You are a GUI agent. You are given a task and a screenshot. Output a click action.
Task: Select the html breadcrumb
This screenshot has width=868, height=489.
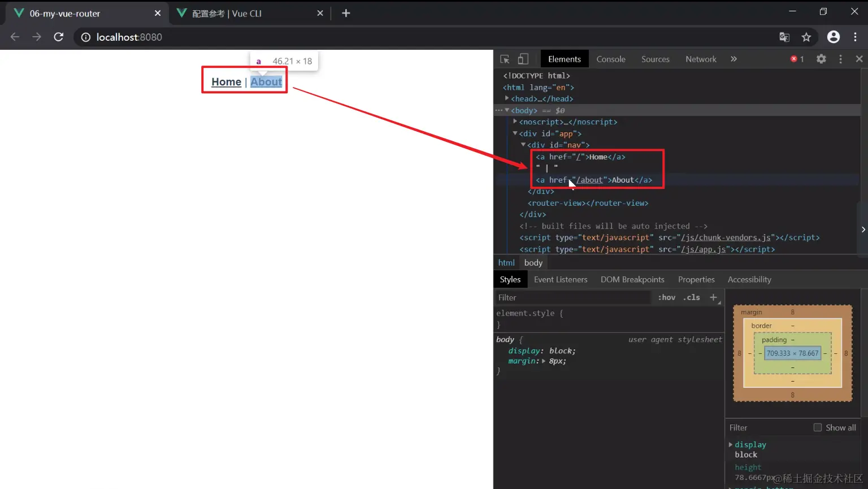click(506, 262)
